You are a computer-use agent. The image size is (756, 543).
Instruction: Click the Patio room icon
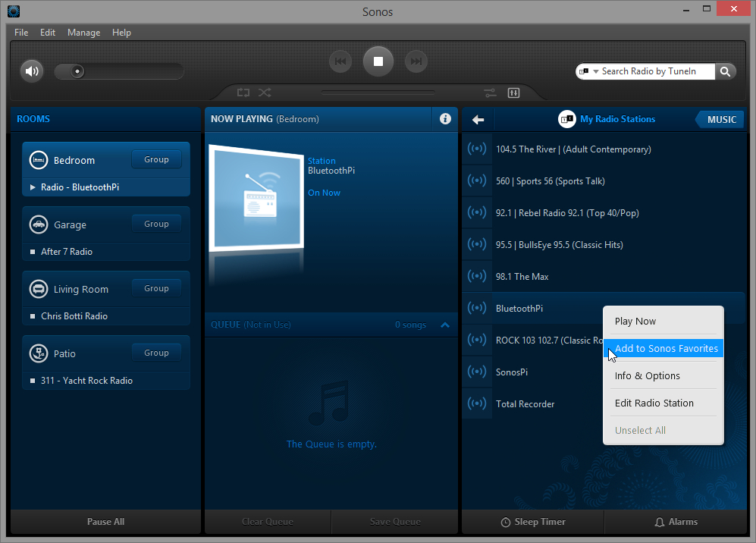pos(39,353)
